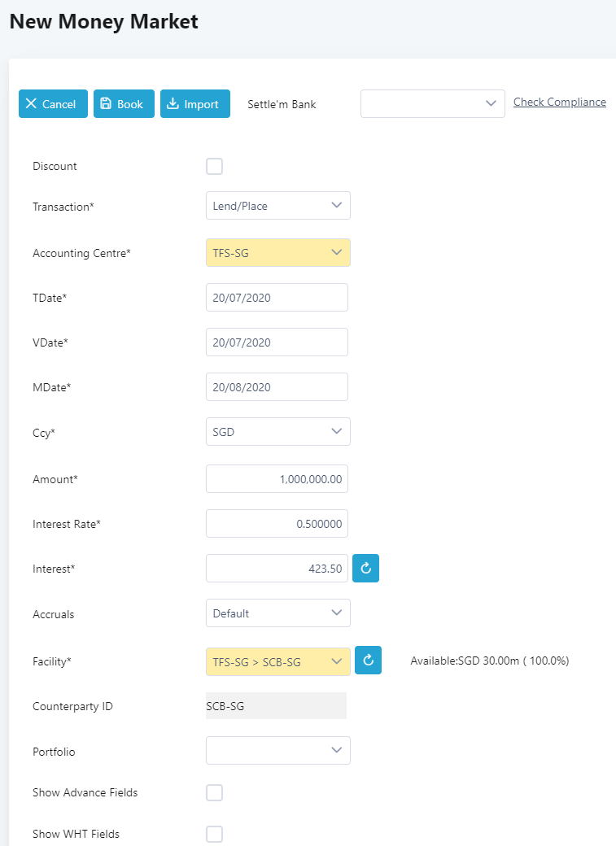Expand the Accruals Default dropdown
616x846 pixels.
pyautogui.click(x=278, y=613)
